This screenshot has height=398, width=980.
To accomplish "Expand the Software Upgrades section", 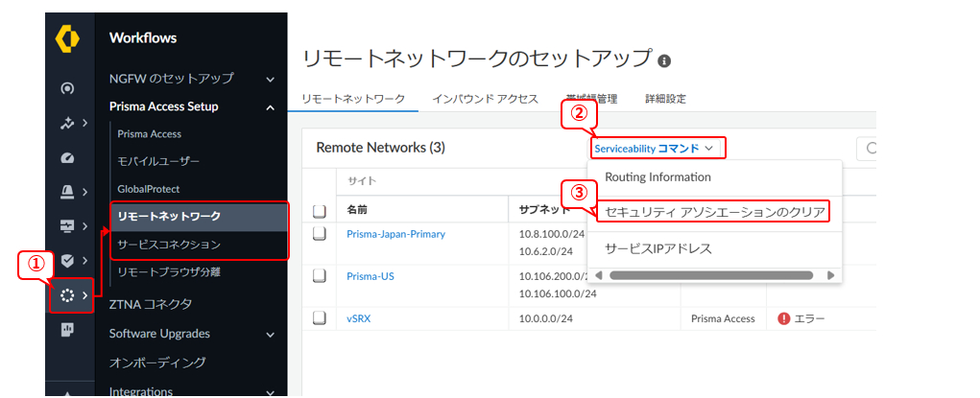I will point(270,335).
